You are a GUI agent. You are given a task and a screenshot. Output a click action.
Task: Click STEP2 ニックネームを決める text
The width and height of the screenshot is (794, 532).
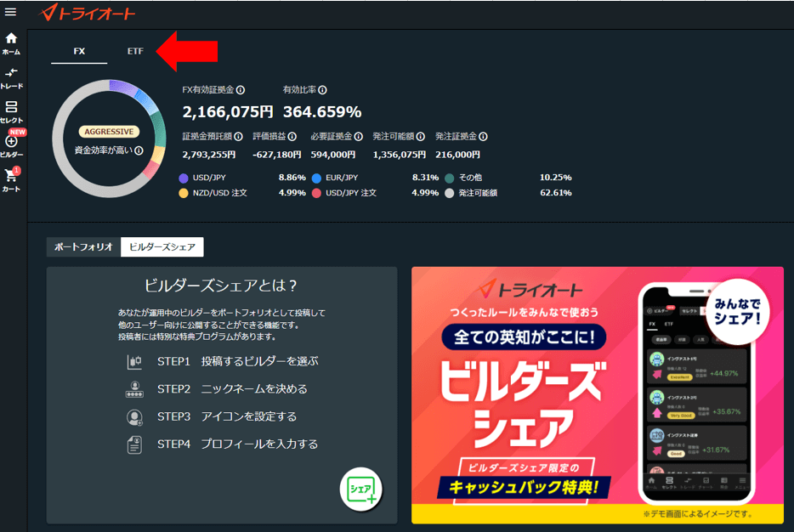pyautogui.click(x=232, y=389)
